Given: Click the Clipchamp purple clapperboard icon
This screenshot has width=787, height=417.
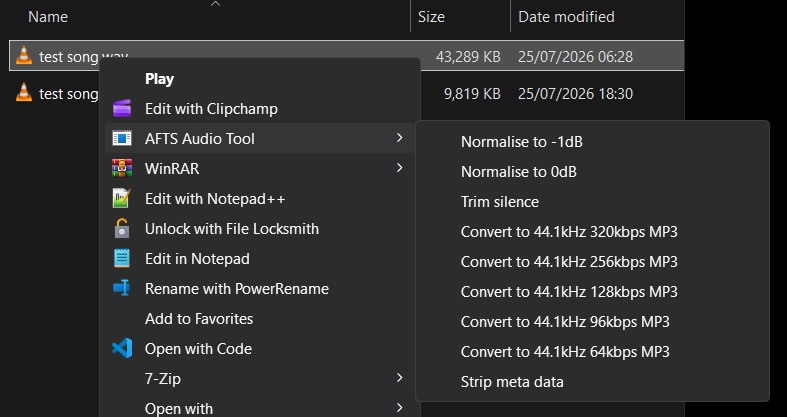Looking at the screenshot, I should (x=122, y=108).
